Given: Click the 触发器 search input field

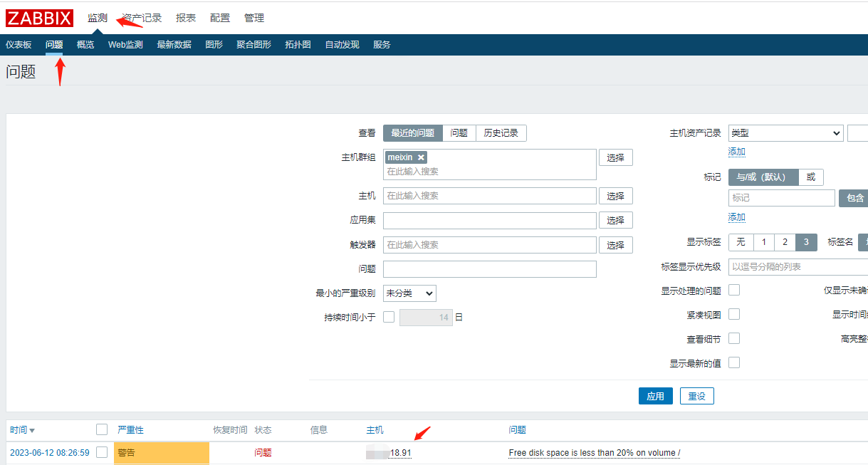Looking at the screenshot, I should click(489, 245).
